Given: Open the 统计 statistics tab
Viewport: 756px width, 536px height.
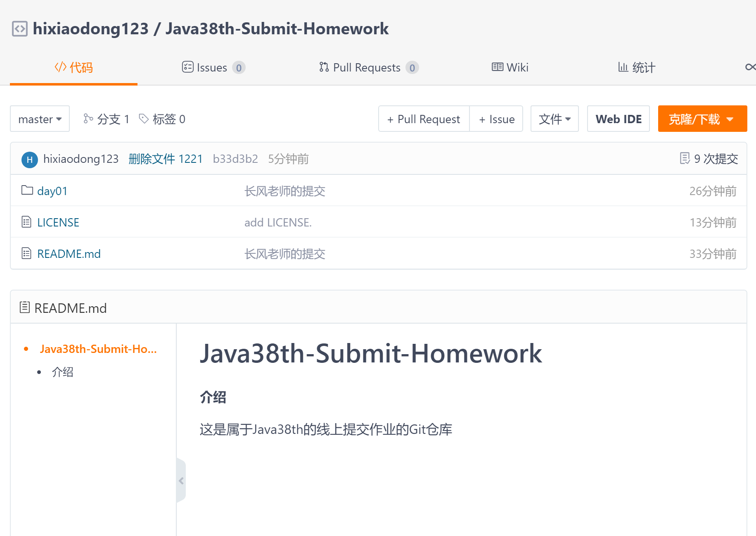Looking at the screenshot, I should (636, 67).
